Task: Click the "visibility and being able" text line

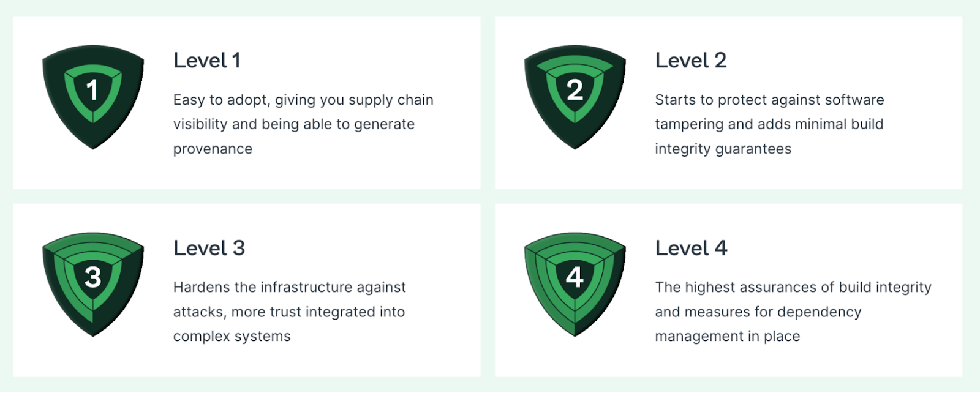Action: tap(293, 124)
